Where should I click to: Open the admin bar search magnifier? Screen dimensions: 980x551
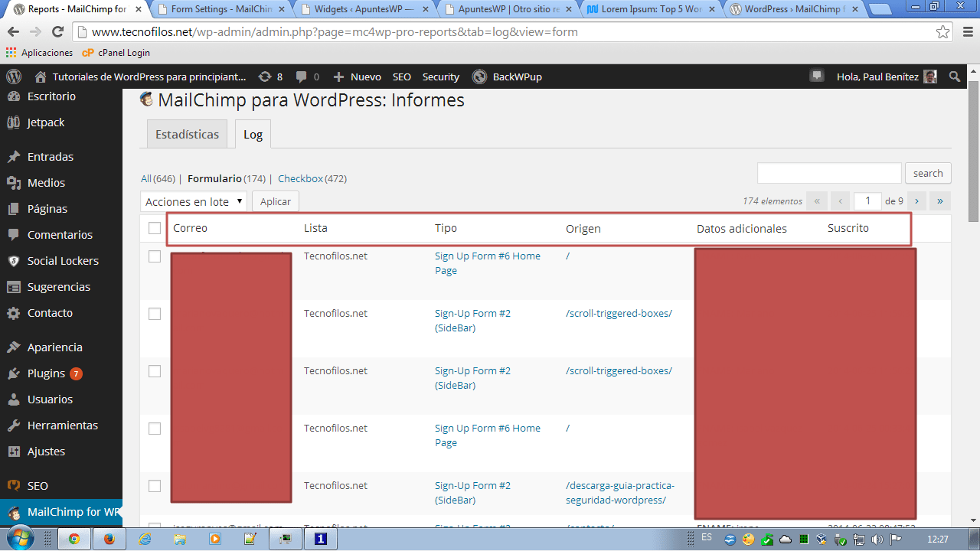pos(955,77)
